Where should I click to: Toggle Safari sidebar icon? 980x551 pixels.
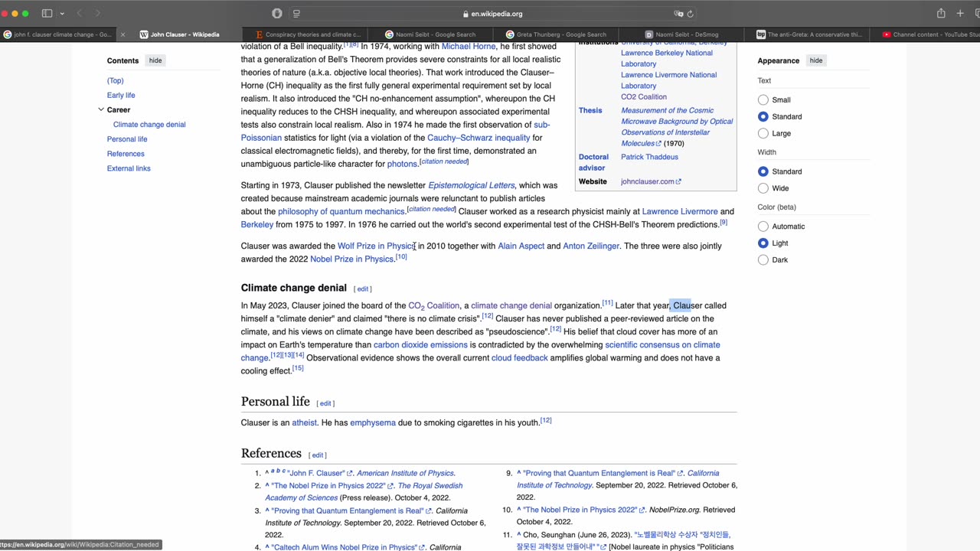click(47, 13)
